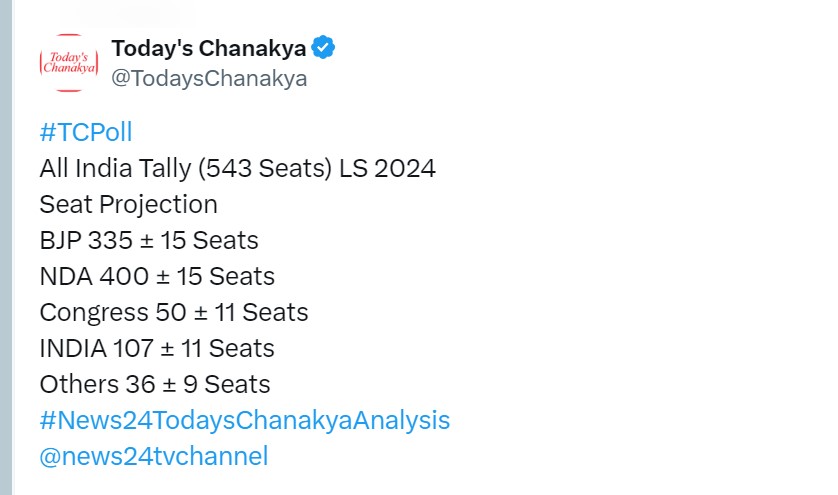Viewport: 838px width, 495px height.
Task: Click the number 335 in the BJP line
Action: pos(110,240)
